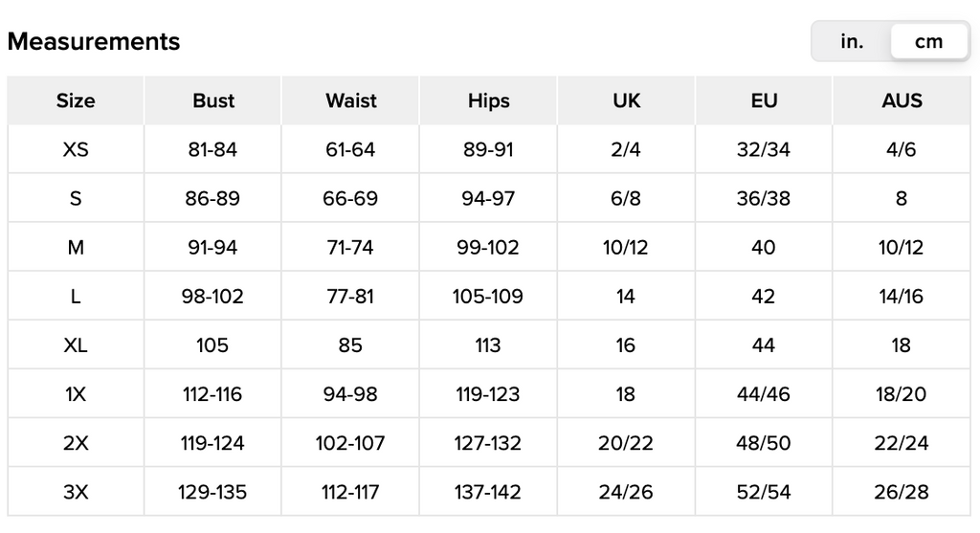Click the Hips column header
Image resolution: width=980 pixels, height=533 pixels.
[489, 100]
